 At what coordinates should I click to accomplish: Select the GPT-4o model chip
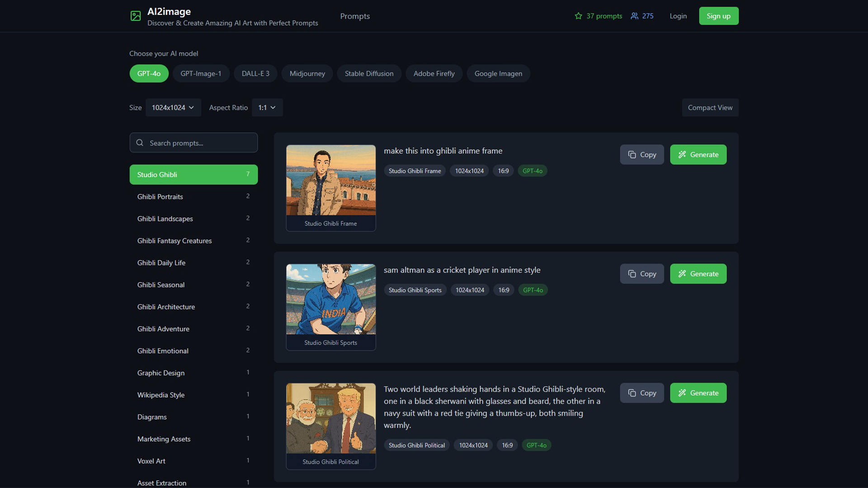[x=149, y=74]
